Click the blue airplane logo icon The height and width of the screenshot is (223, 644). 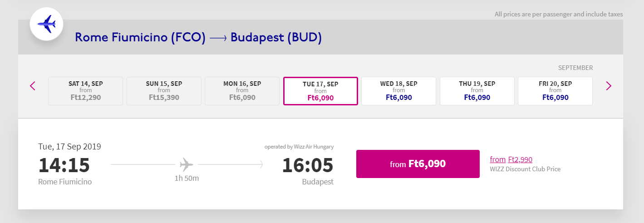pos(46,24)
